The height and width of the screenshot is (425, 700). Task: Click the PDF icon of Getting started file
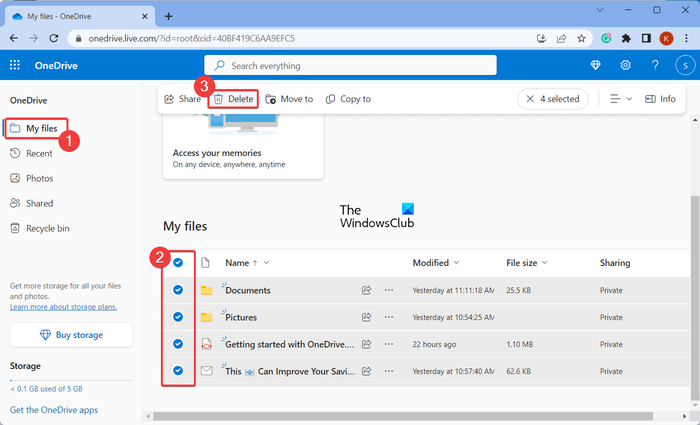[x=206, y=344]
